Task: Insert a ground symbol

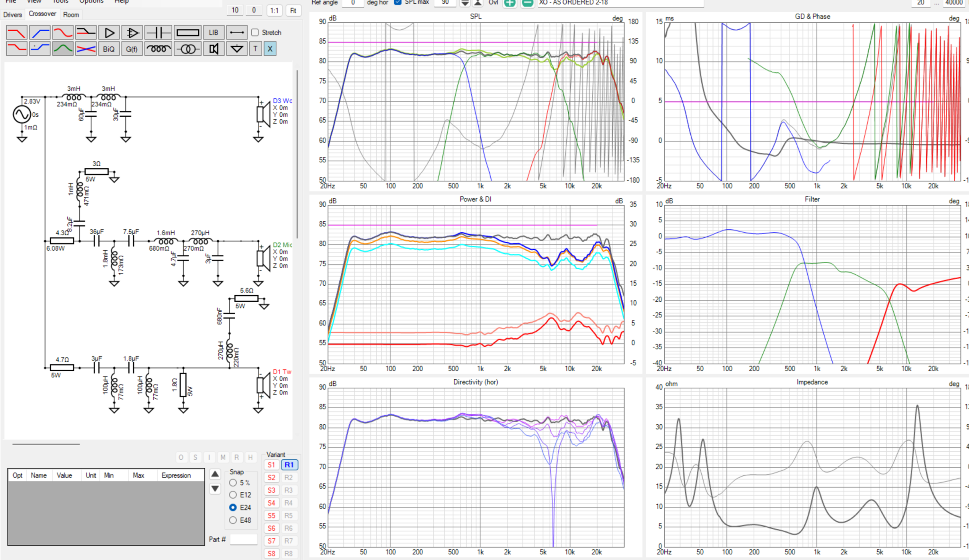Action: point(237,49)
